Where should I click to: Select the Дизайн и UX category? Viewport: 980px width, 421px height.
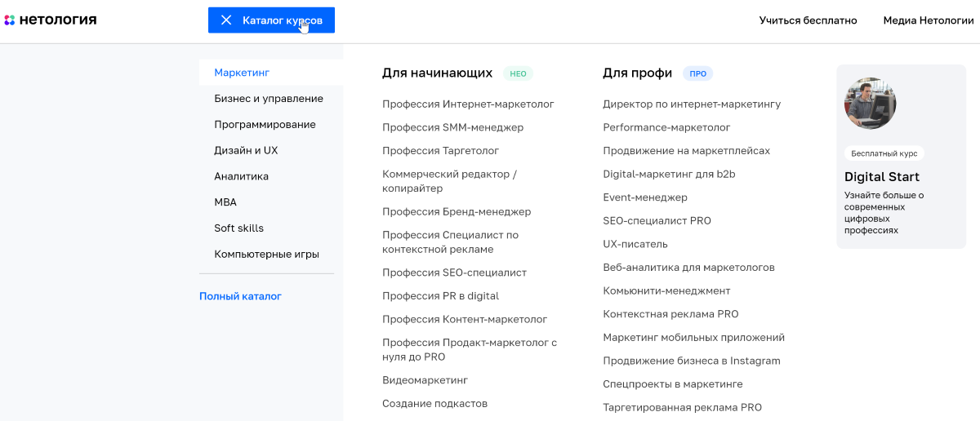point(246,151)
